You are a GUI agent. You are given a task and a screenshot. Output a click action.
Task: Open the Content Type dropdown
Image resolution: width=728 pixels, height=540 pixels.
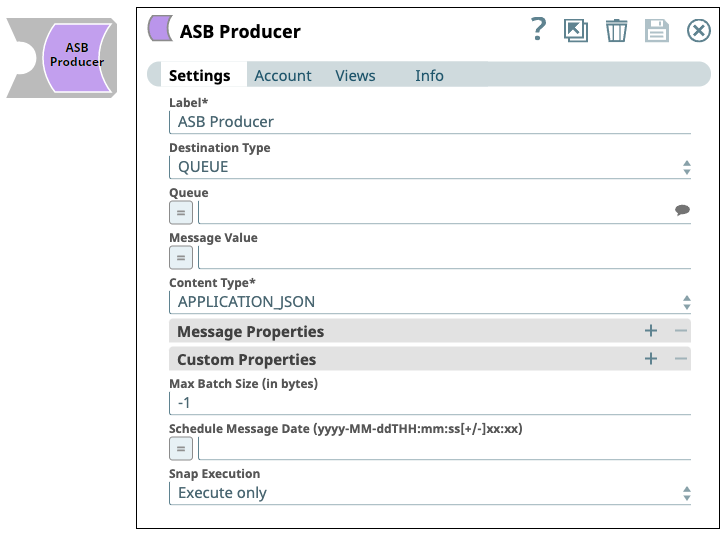430,302
